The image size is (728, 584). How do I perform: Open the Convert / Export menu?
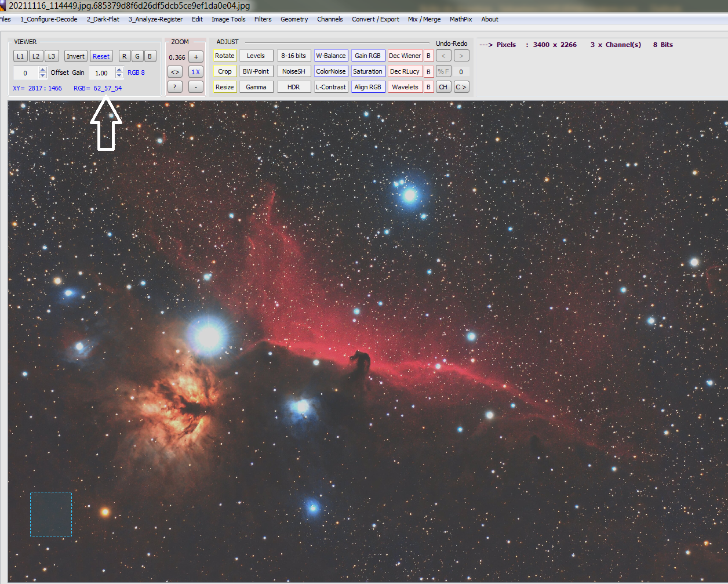click(x=376, y=19)
